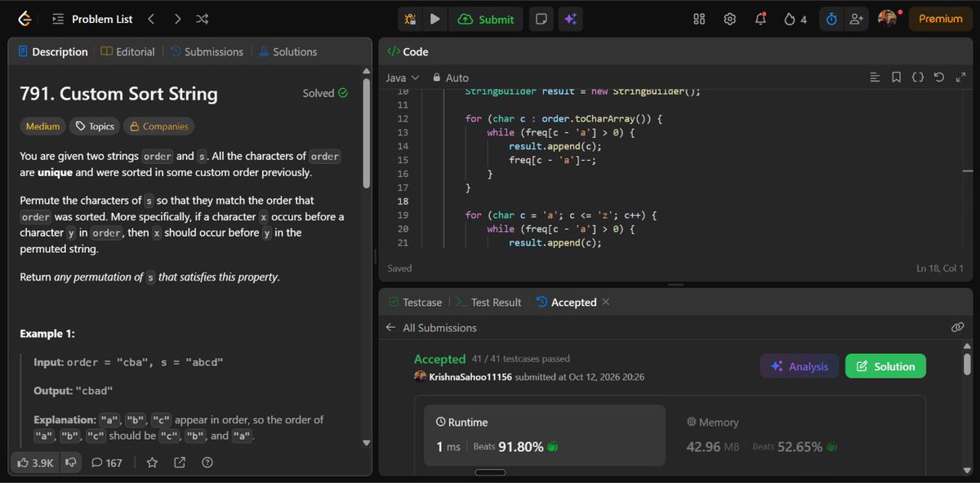Open the settings gear icon
This screenshot has height=483, width=980.
coord(730,19)
